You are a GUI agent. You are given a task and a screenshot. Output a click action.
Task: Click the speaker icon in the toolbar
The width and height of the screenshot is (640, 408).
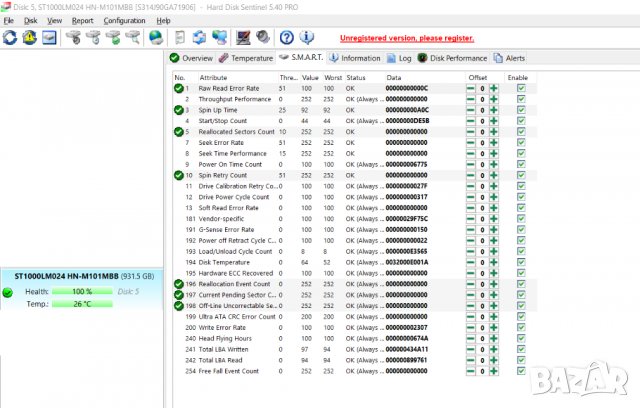click(262, 38)
